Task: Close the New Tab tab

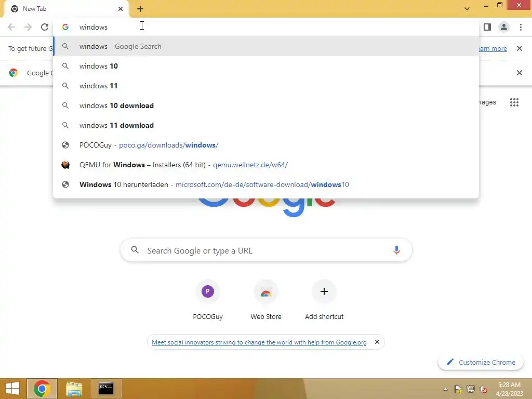Action: point(121,9)
